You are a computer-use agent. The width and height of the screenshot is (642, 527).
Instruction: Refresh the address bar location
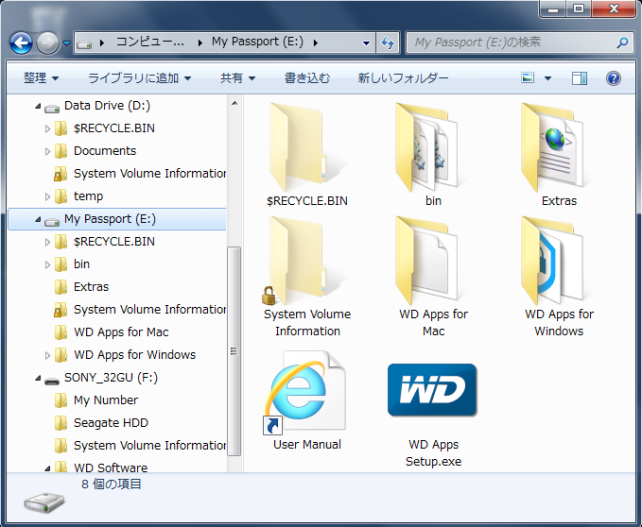pos(387,43)
